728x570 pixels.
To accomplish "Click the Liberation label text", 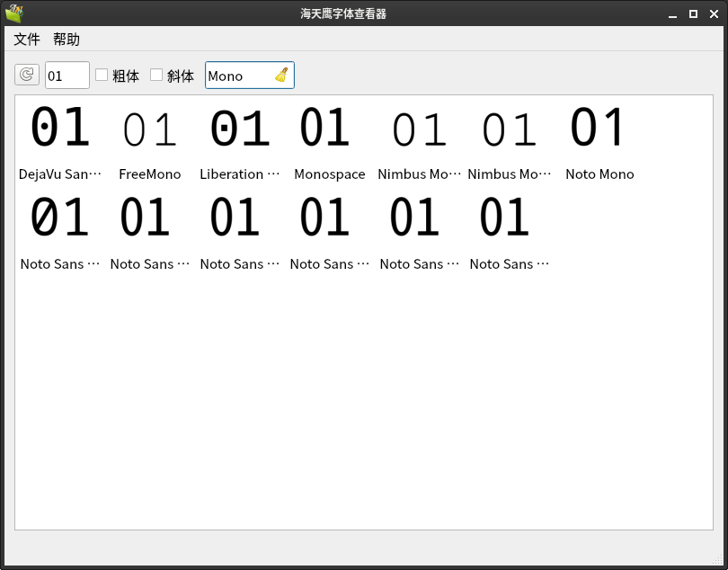I will point(240,174).
